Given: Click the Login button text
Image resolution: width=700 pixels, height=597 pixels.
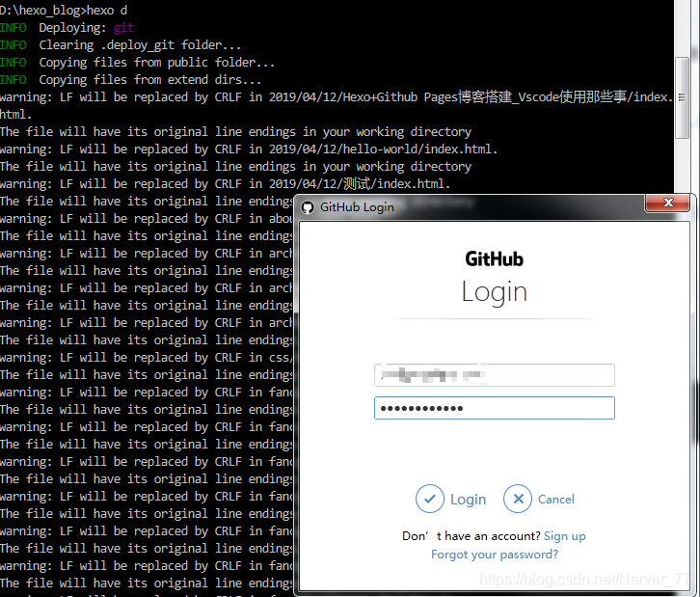Looking at the screenshot, I should click(x=468, y=500).
